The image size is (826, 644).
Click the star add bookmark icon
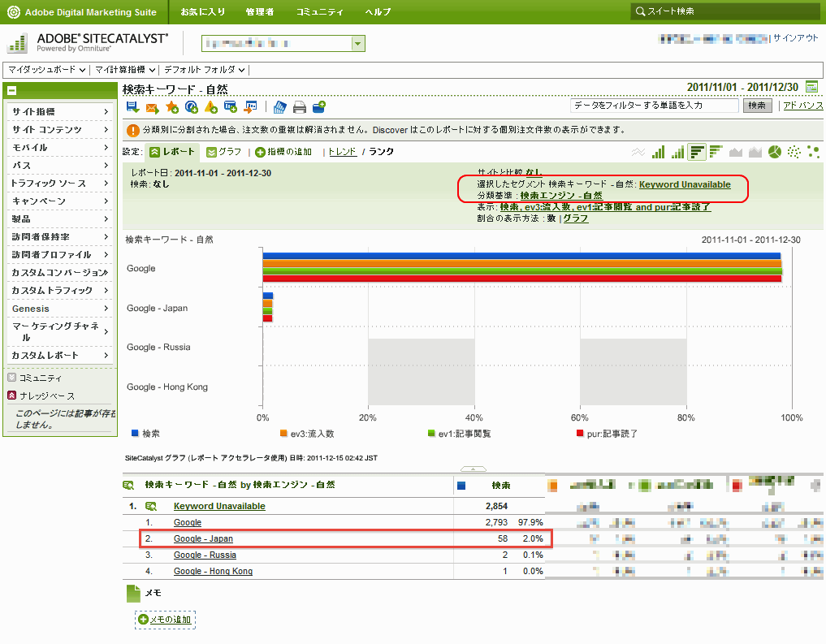[171, 107]
